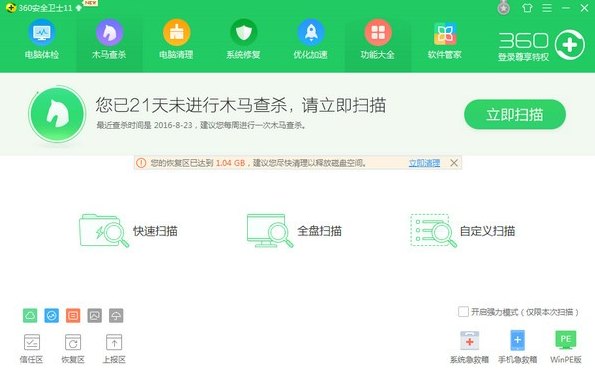Open the 功能大全 tab
The image size is (595, 382).
(x=378, y=39)
